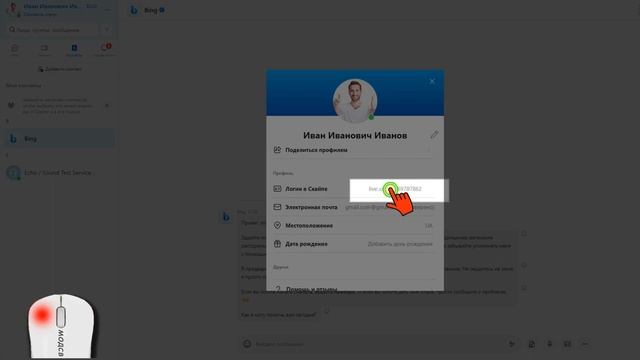Screen dimensions: 640x360
Task: Click the Bing title in chat header
Action: [x=151, y=10]
